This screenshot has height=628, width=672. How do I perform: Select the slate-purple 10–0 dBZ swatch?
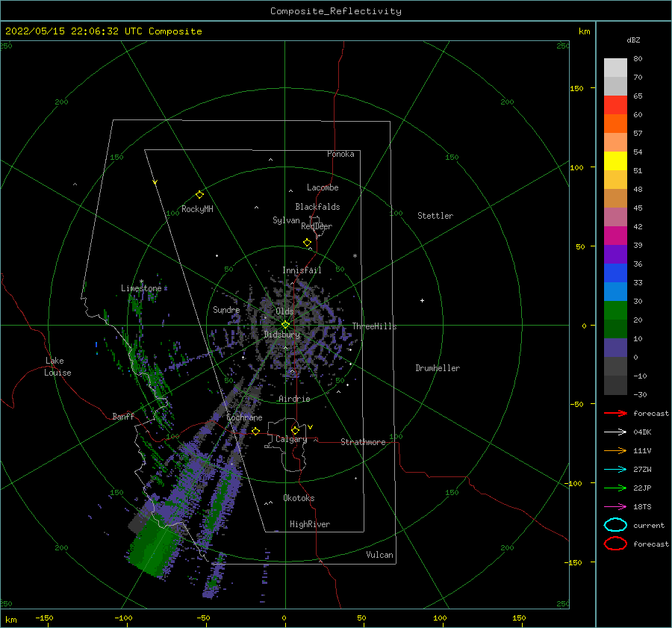click(615, 348)
